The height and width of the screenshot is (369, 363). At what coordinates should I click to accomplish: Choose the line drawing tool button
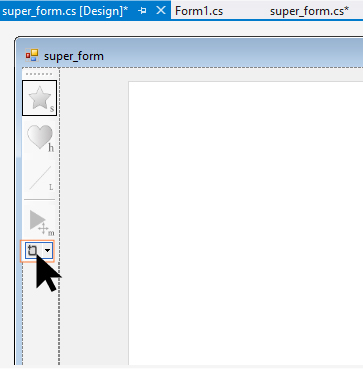tap(39, 178)
